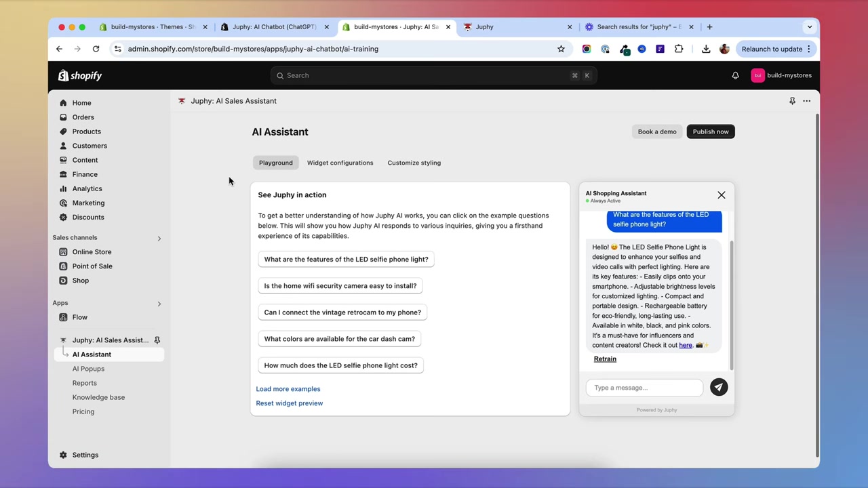Viewport: 868px width, 488px height.
Task: Click the Chrome profile avatar
Action: (x=724, y=49)
